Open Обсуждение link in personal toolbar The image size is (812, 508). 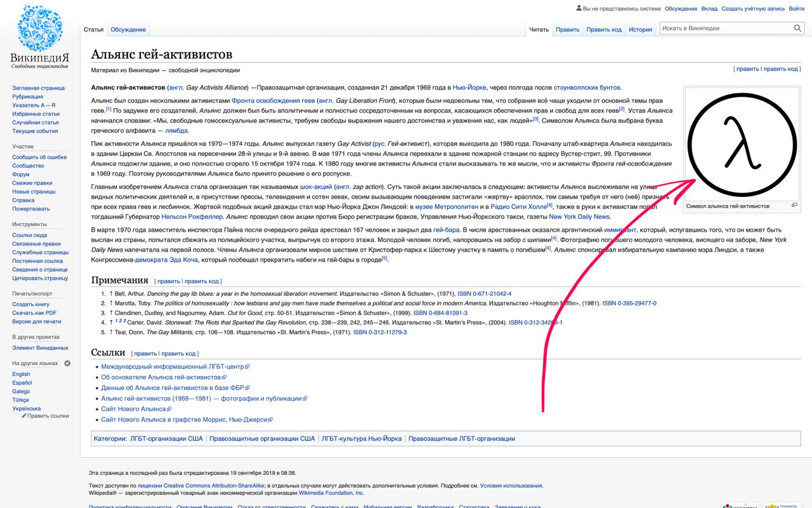click(681, 9)
